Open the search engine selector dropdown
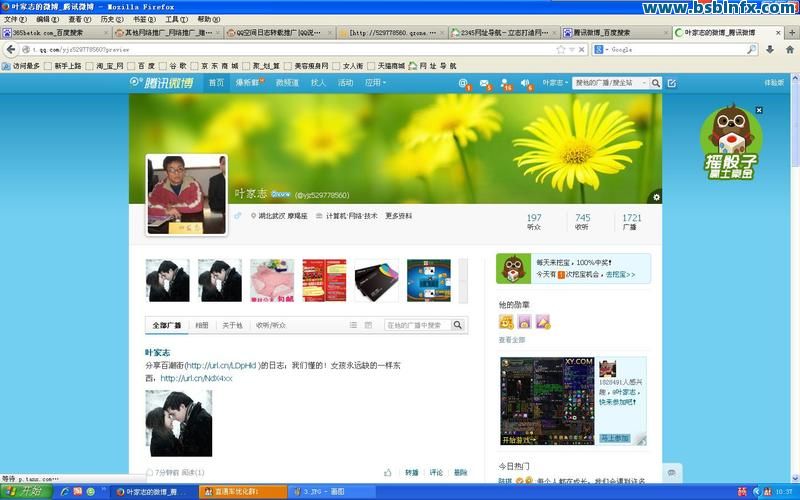Screen dimensions: 800x500 [602, 49]
